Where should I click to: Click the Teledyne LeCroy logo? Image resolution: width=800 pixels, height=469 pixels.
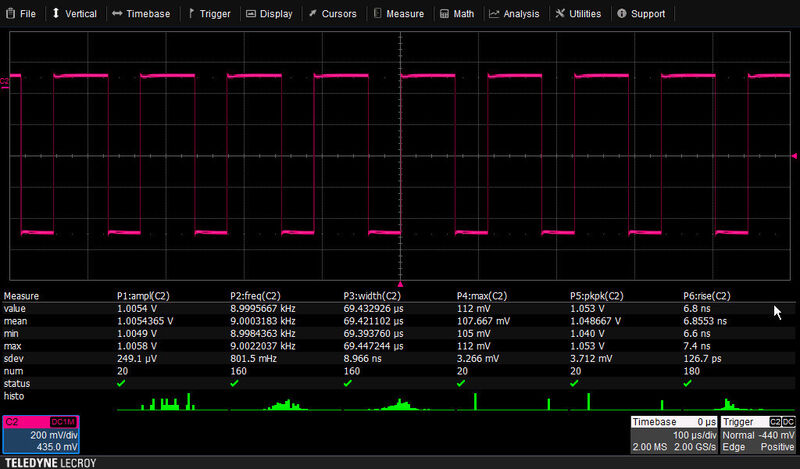pos(51,463)
